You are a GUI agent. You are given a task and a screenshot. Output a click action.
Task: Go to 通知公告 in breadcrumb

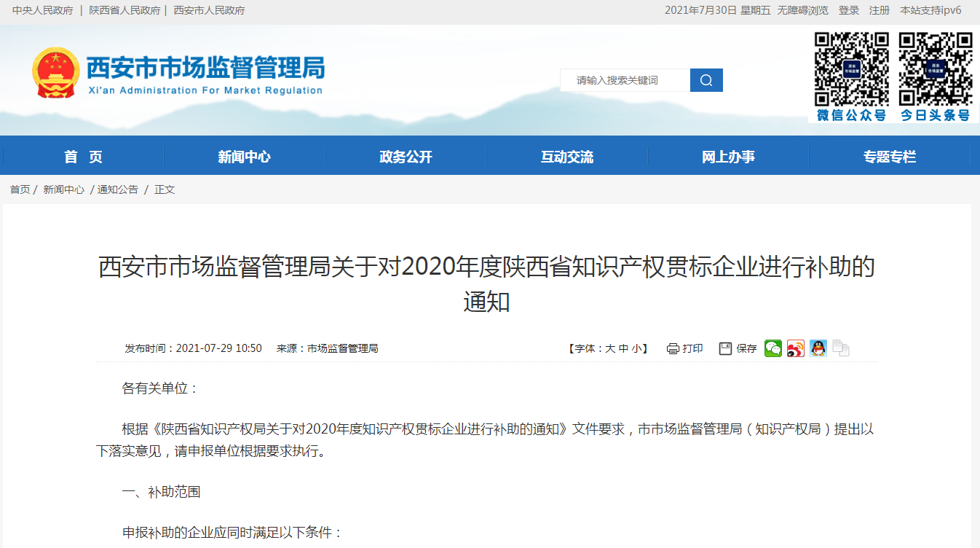[x=118, y=189]
